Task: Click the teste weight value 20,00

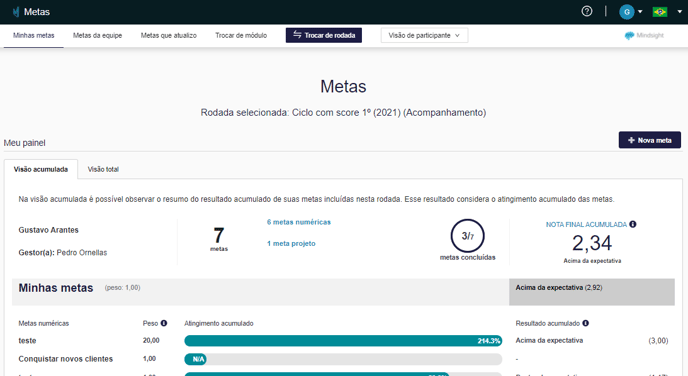Action: click(151, 340)
